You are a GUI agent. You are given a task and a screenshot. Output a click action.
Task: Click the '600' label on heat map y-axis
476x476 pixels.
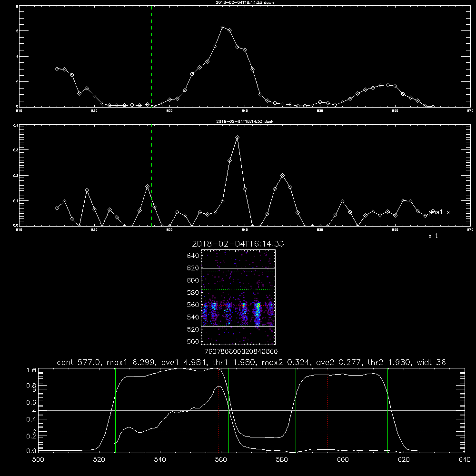pyautogui.click(x=193, y=280)
